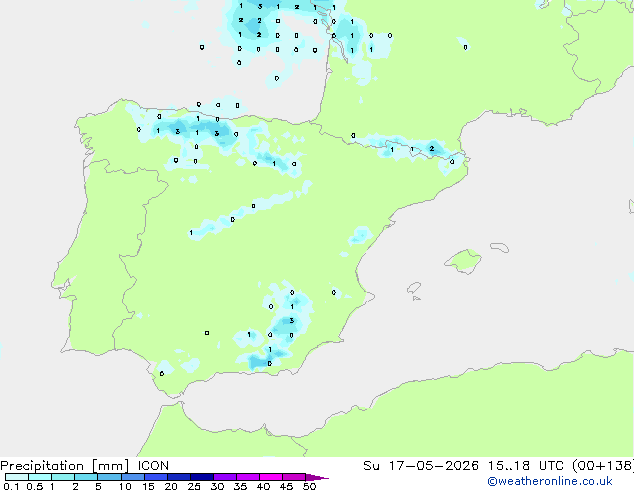Click the legend label '0.5'
Image resolution: width=634 pixels, height=490 pixels.
pos(35,486)
